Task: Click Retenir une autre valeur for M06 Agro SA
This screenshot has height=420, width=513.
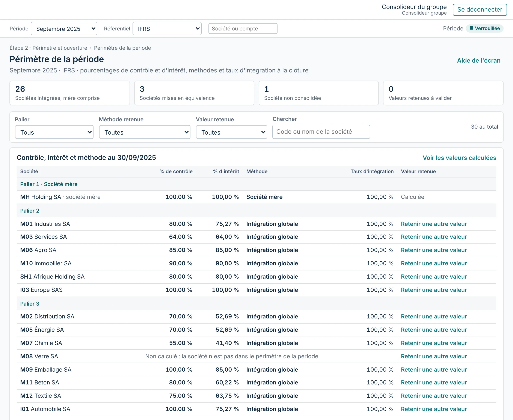Action: (434, 250)
